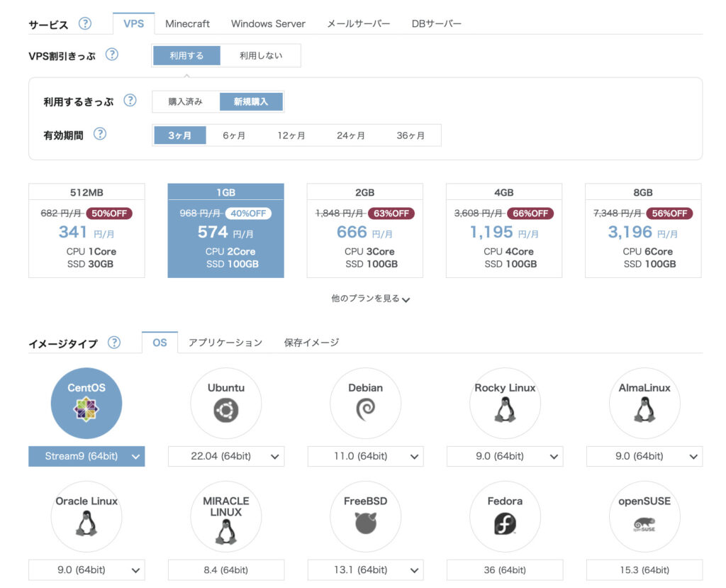Open AlmaLinux 9.0 version dropdown
Viewport: 726px width, 588px height.
point(644,456)
